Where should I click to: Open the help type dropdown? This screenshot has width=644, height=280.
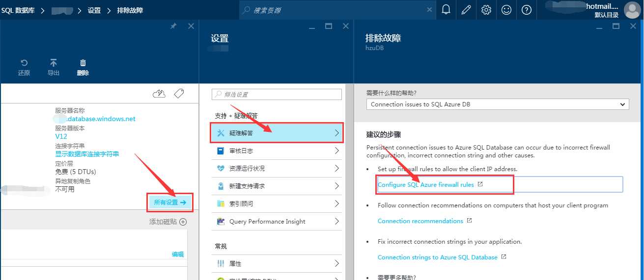click(498, 104)
